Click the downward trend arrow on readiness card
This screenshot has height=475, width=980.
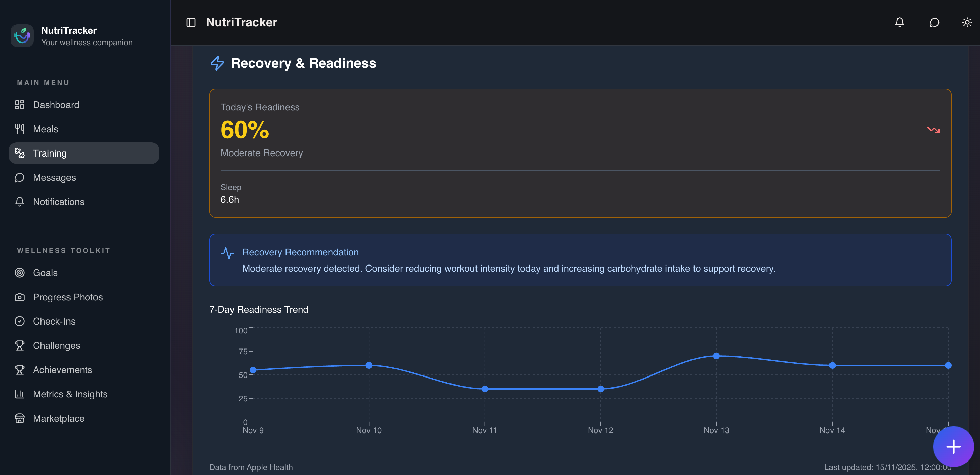click(933, 130)
